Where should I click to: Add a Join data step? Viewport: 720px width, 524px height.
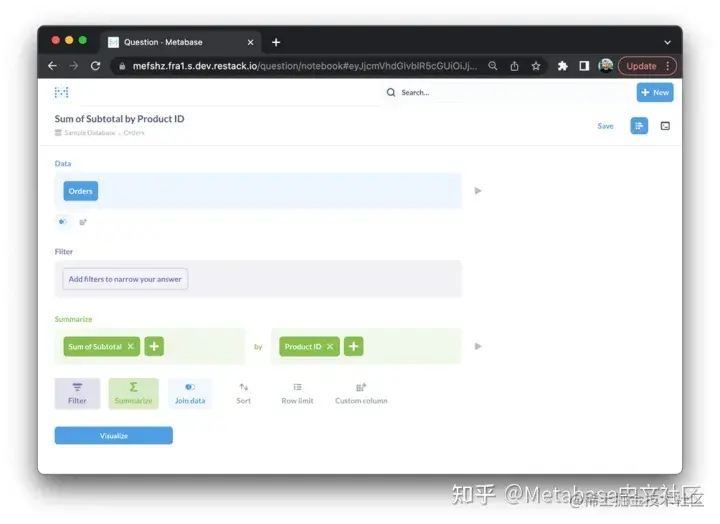click(x=190, y=394)
